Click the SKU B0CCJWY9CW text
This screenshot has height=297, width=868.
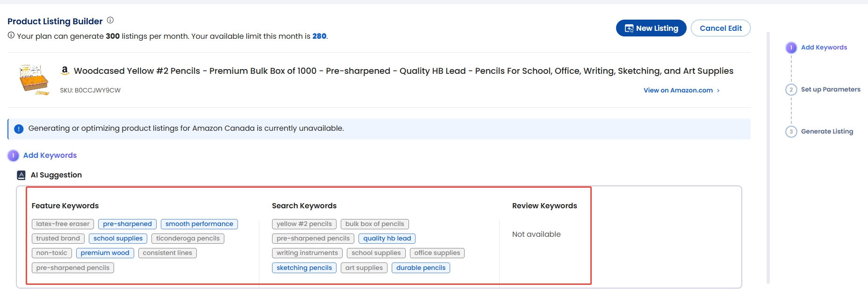[x=90, y=91]
